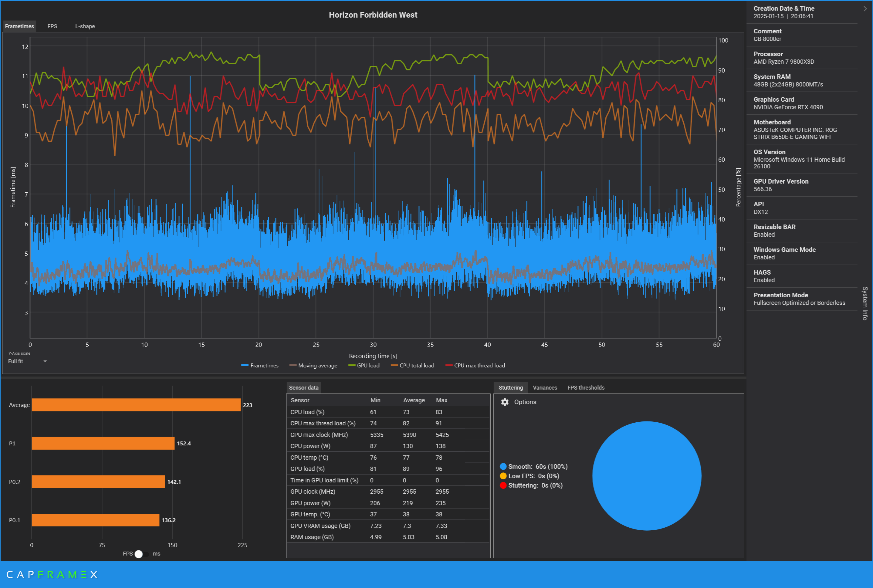The image size is (873, 588).
Task: Switch to the L-shape tab
Action: [x=85, y=26]
